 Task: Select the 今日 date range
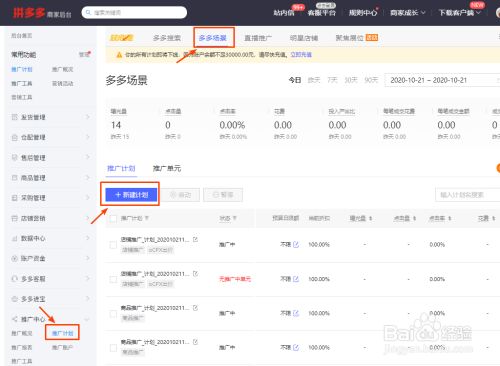(295, 80)
